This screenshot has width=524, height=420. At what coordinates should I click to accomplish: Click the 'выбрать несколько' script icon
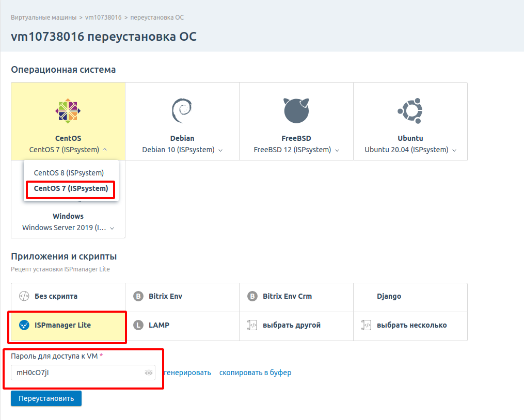[366, 325]
